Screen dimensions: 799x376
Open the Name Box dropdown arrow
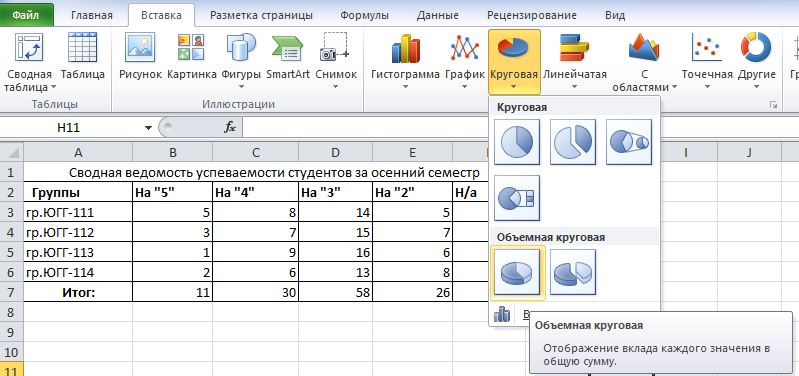click(x=148, y=127)
